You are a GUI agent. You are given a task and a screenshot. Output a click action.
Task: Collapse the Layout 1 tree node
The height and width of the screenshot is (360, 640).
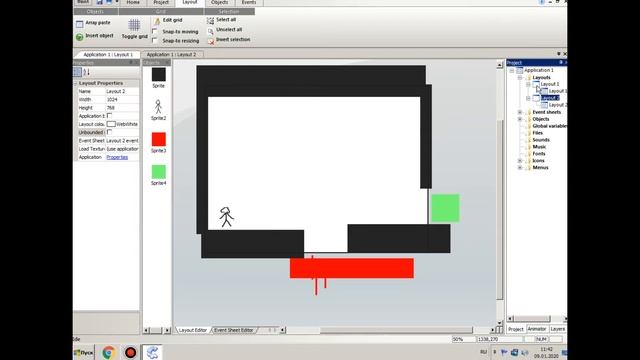528,84
